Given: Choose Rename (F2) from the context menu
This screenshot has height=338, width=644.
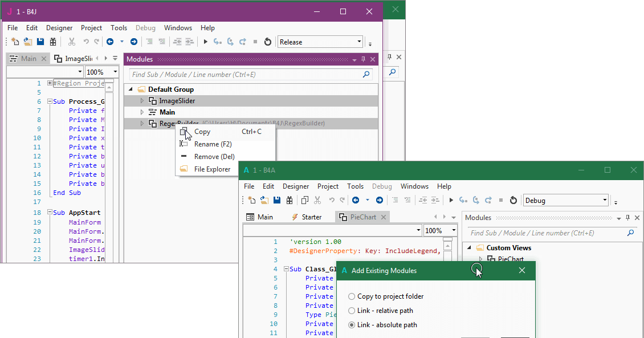Looking at the screenshot, I should [x=214, y=144].
